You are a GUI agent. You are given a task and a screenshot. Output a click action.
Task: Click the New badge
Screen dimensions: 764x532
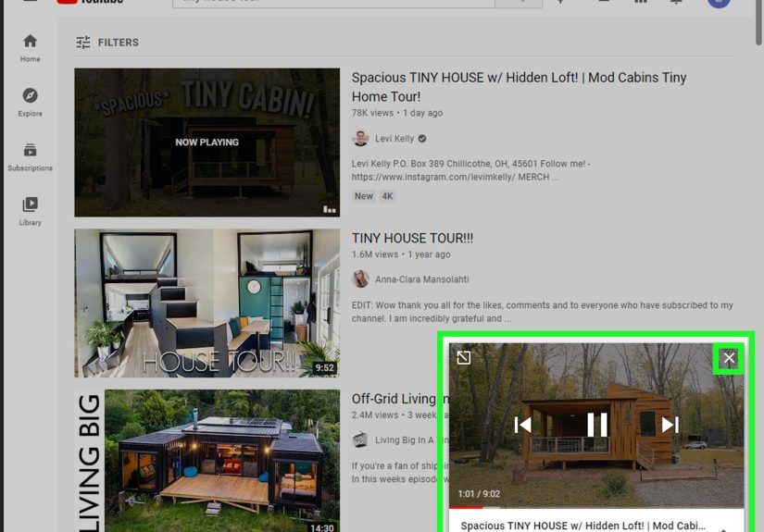pos(364,196)
